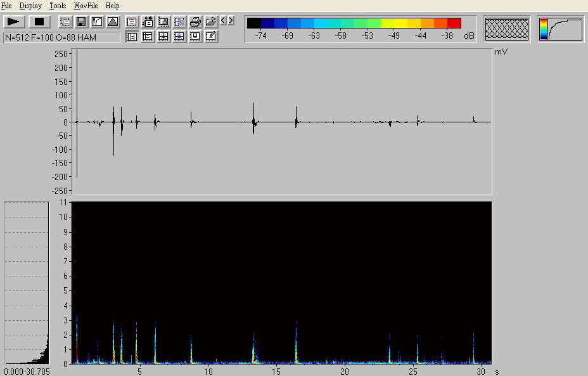The image size is (588, 376).
Task: Click the right arrow in the toolbar
Action: [x=231, y=21]
